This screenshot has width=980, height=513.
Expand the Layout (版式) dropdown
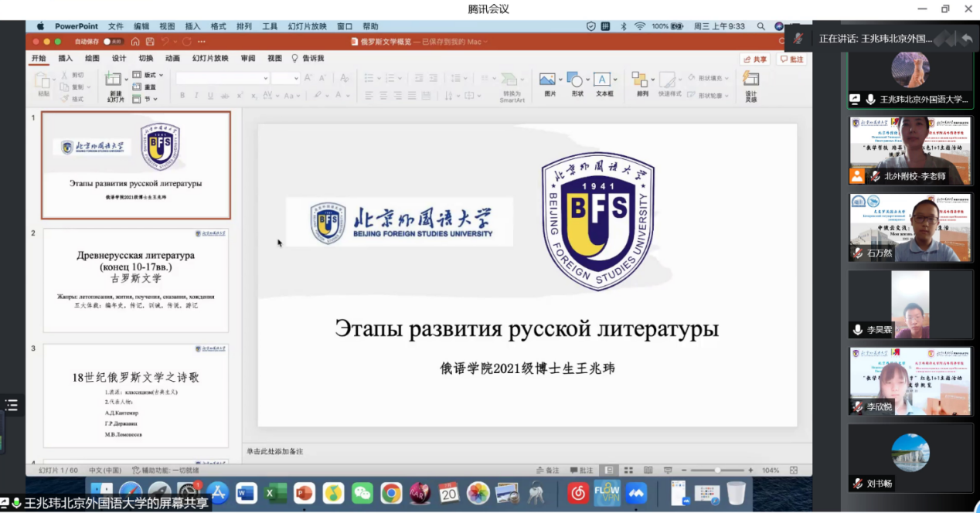click(148, 75)
